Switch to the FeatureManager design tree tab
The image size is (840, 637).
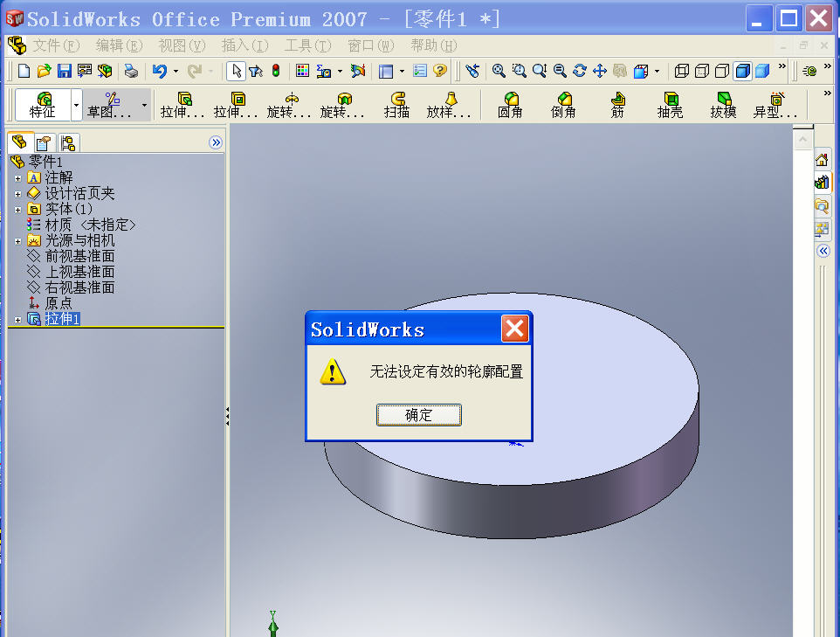pyautogui.click(x=20, y=142)
